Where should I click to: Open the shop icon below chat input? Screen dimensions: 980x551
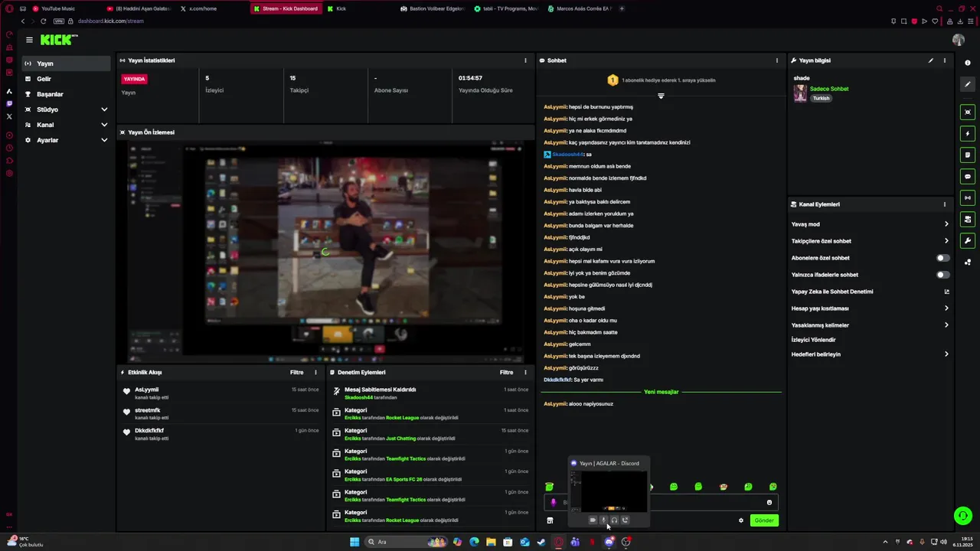[550, 520]
